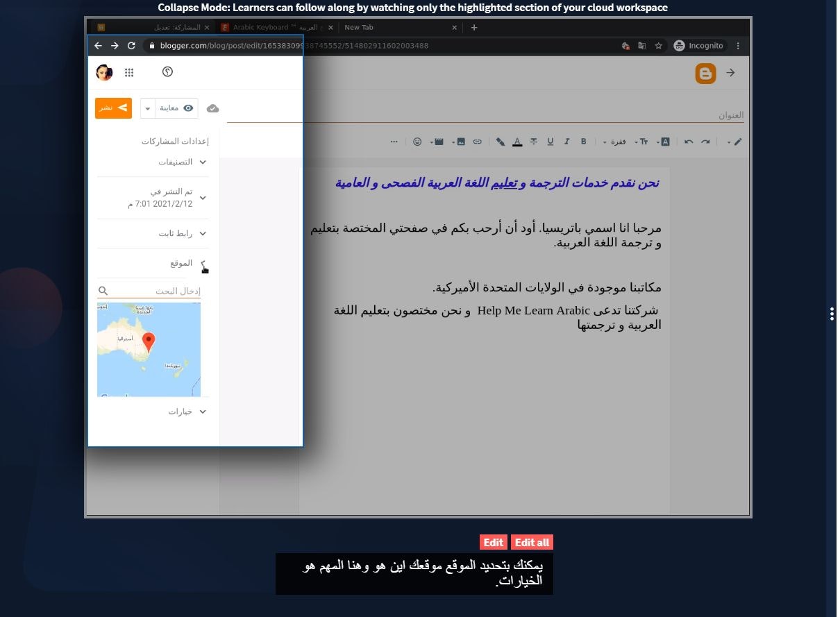Toggle Italic formatting
This screenshot has width=840, height=617.
coord(567,142)
